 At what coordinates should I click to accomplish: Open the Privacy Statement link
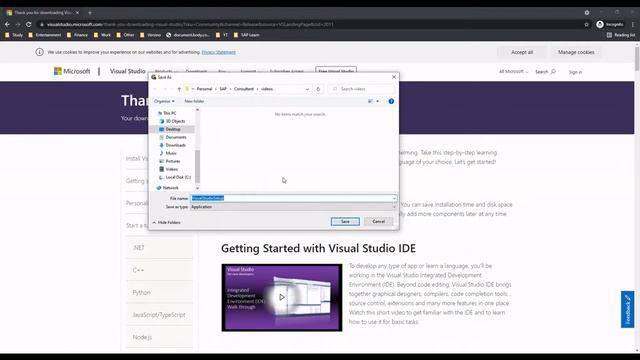[218, 52]
